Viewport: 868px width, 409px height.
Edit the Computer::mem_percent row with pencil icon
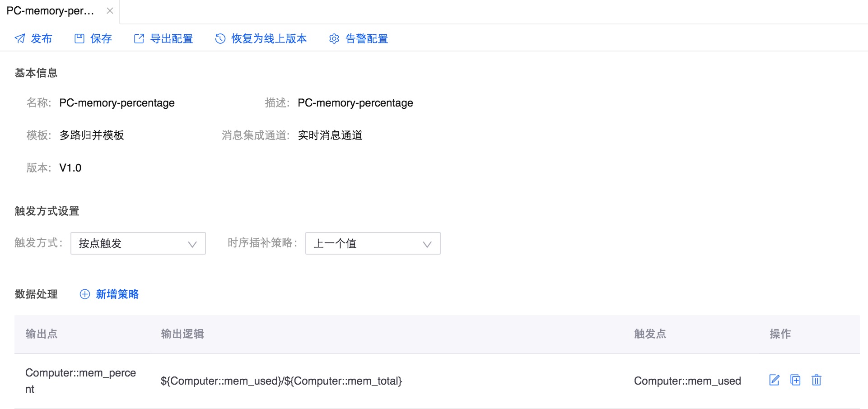pyautogui.click(x=775, y=380)
